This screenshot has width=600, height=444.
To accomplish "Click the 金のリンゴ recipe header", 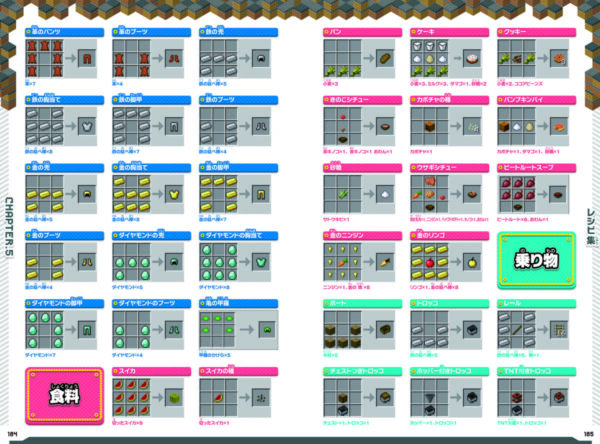I will coord(449,235).
